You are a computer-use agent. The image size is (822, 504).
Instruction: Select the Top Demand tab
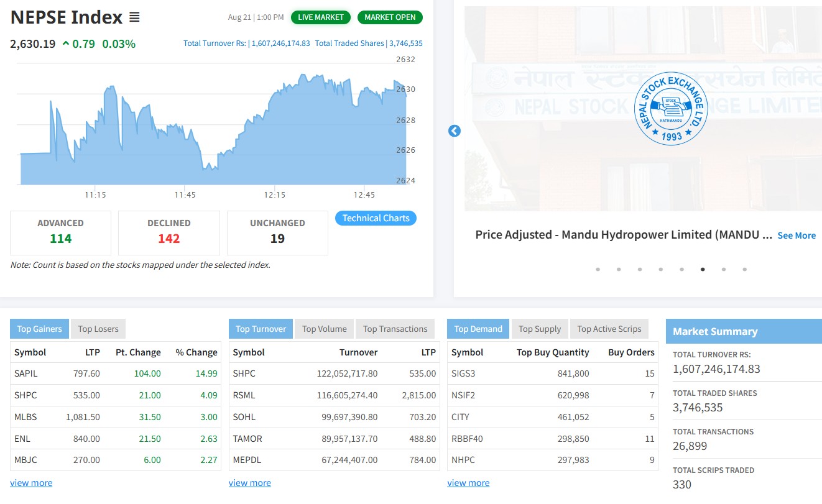[478, 329]
